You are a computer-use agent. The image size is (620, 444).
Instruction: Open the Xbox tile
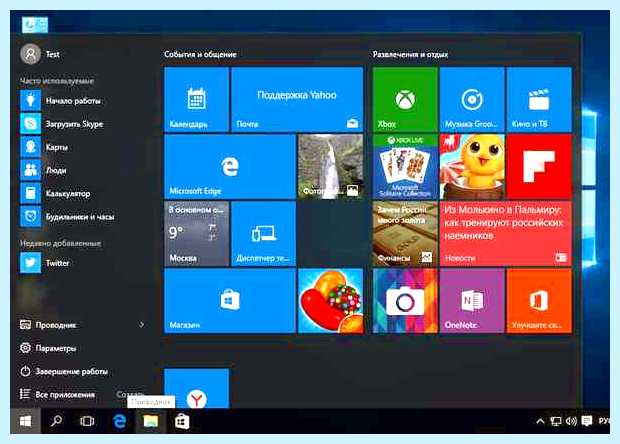tap(405, 99)
